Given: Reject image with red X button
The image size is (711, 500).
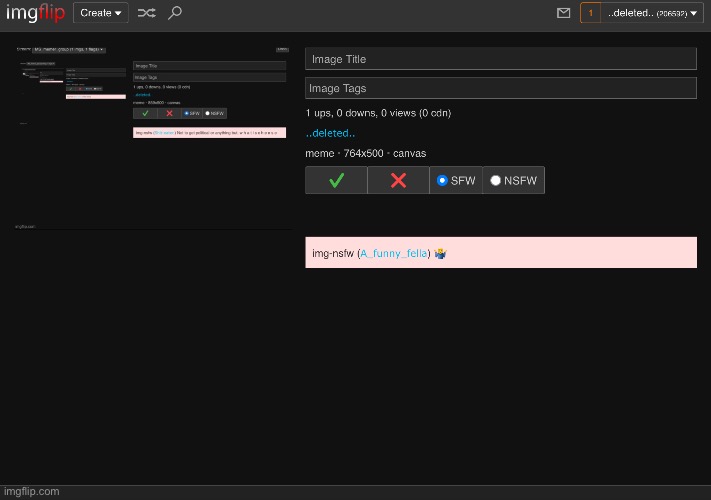Looking at the screenshot, I should click(398, 180).
